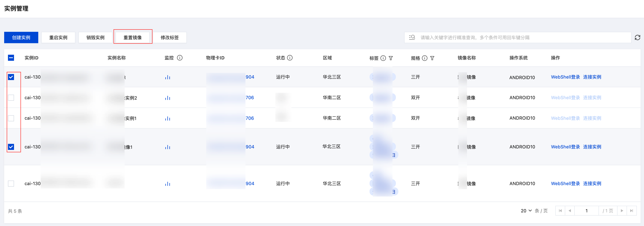Click the 重置镜像 button
644x226 pixels.
click(133, 37)
